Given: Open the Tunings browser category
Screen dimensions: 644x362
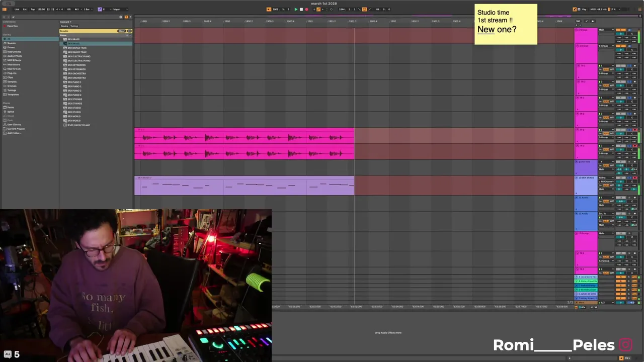Looking at the screenshot, I should [11, 90].
